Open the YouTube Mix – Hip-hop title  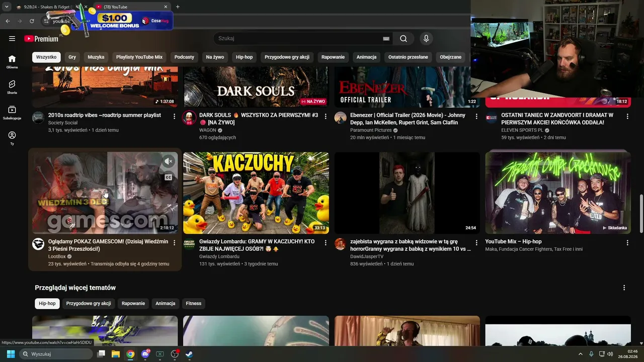[513, 242]
